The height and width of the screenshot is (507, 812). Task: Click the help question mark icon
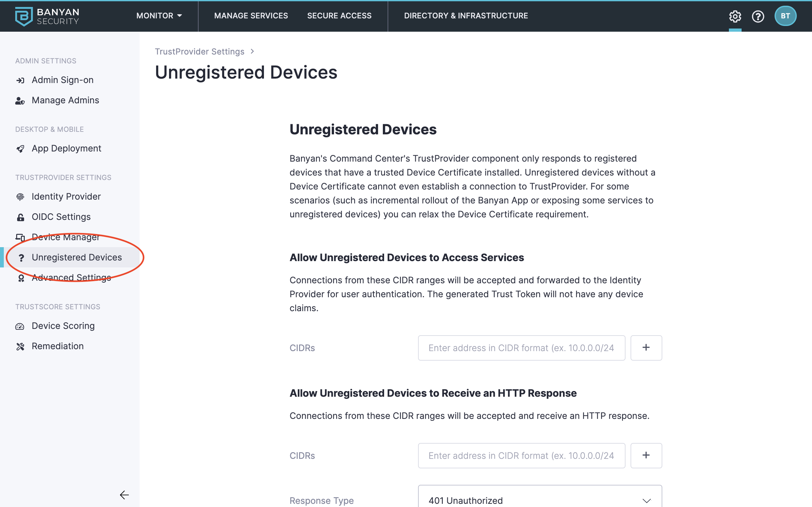pyautogui.click(x=758, y=16)
